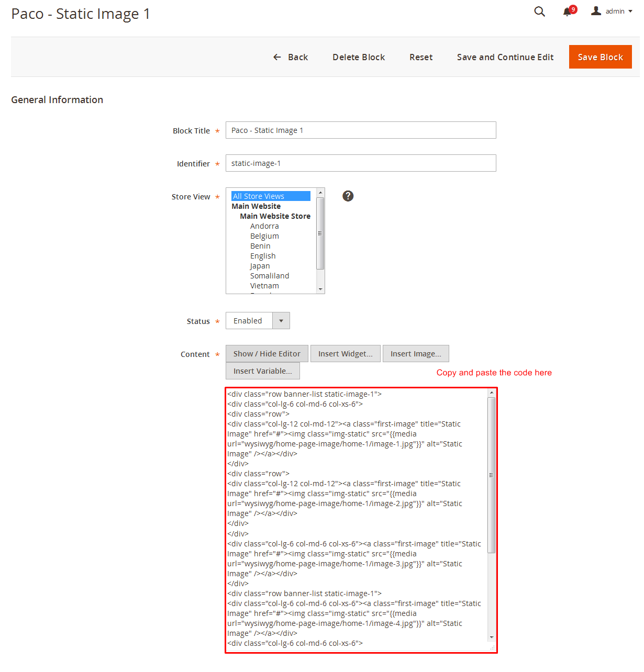Click Main Website group label
This screenshot has height=672, width=644.
[x=256, y=206]
